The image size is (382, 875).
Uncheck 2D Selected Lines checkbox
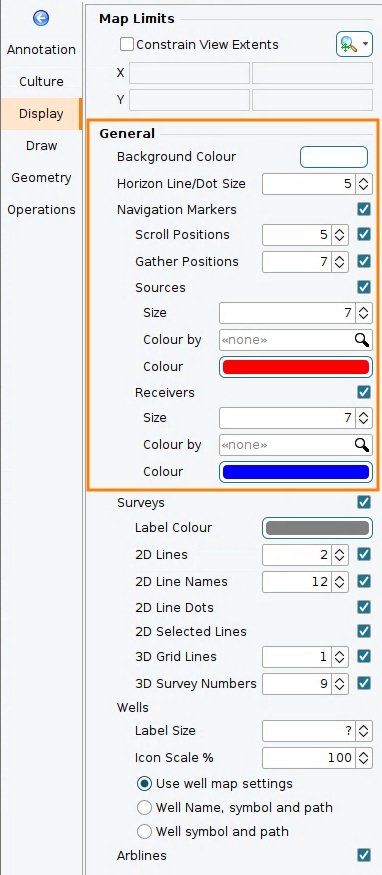364,631
